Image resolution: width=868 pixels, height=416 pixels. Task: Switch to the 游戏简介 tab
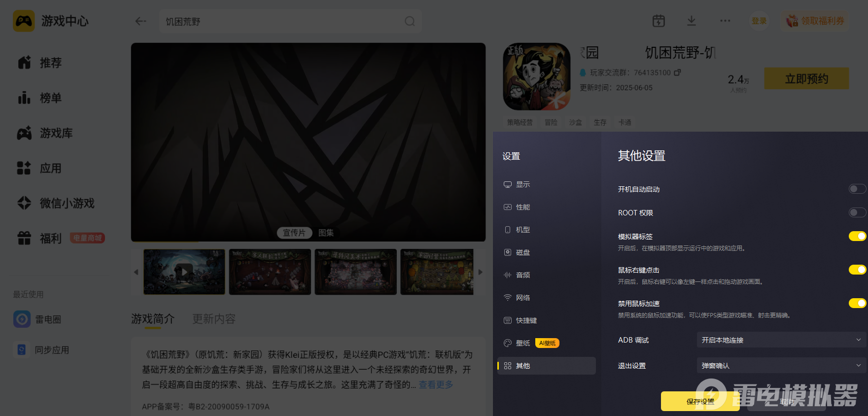coord(153,319)
